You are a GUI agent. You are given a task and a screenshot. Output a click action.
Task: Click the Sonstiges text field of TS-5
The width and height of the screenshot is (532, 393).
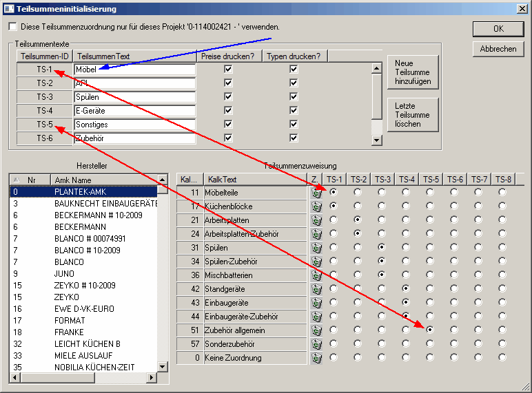click(x=134, y=125)
